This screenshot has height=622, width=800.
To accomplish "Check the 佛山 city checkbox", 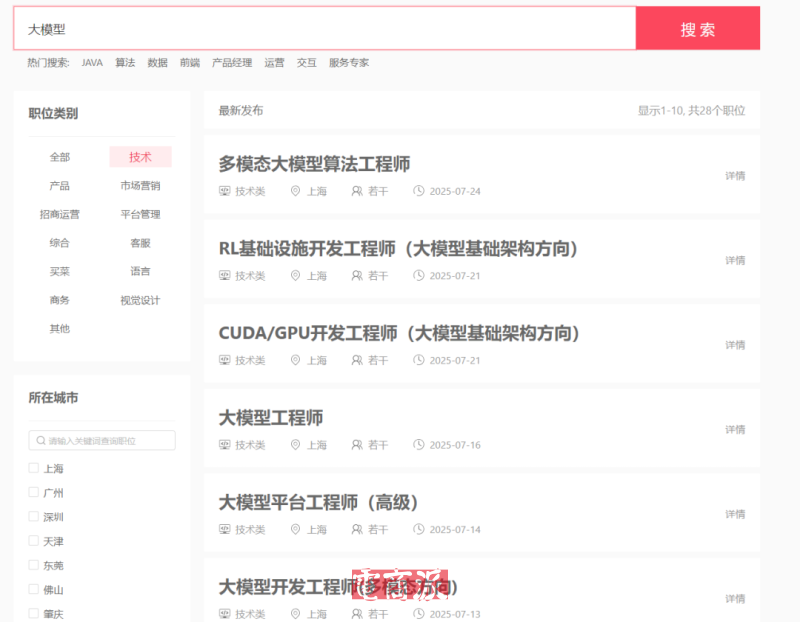I will pos(34,589).
